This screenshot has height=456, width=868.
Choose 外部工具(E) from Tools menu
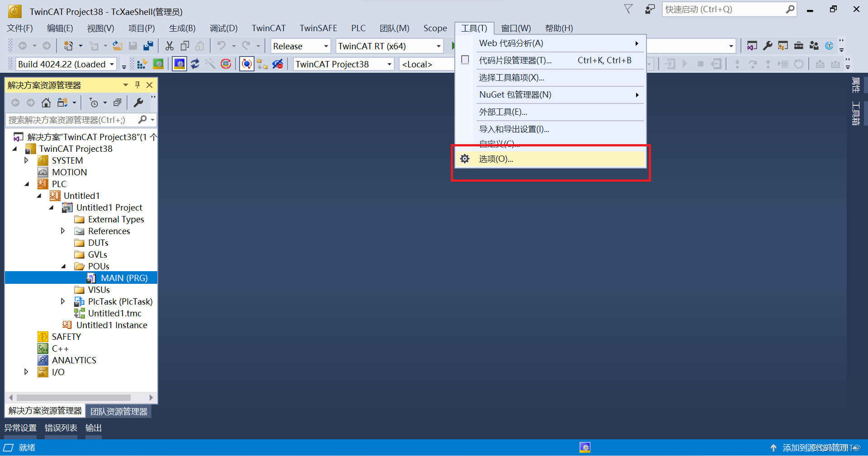click(x=550, y=112)
